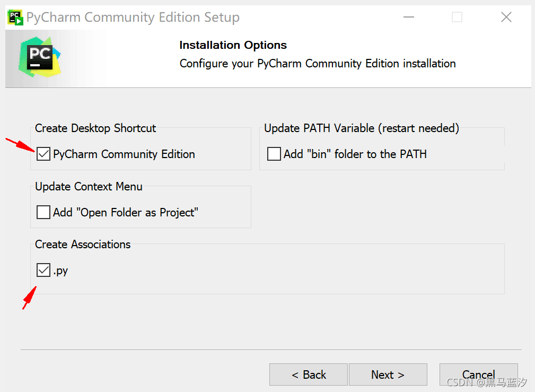Click the "Configure your PyCharm Community Edition installation" subtitle
Screen dimensions: 535x392
pos(318,64)
